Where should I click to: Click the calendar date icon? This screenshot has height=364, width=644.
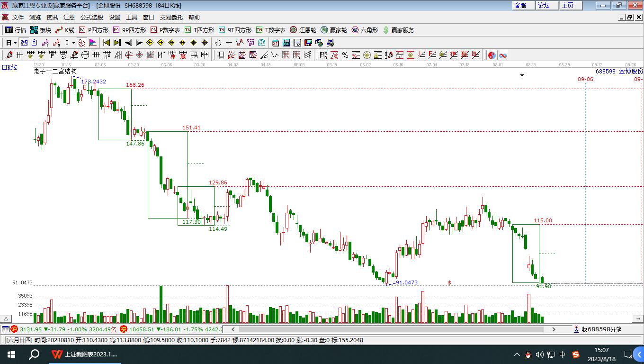click(276, 43)
